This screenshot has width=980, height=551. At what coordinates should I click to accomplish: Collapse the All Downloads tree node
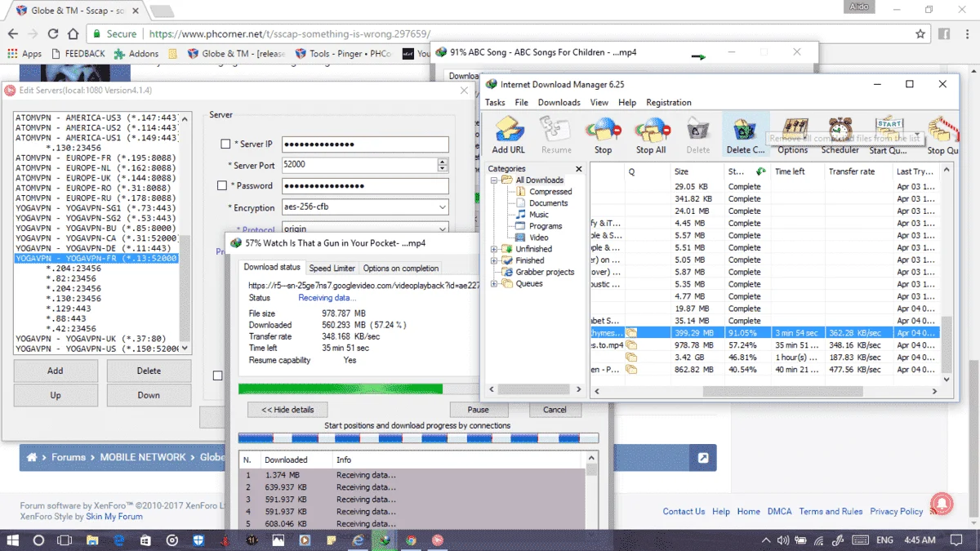click(x=494, y=180)
